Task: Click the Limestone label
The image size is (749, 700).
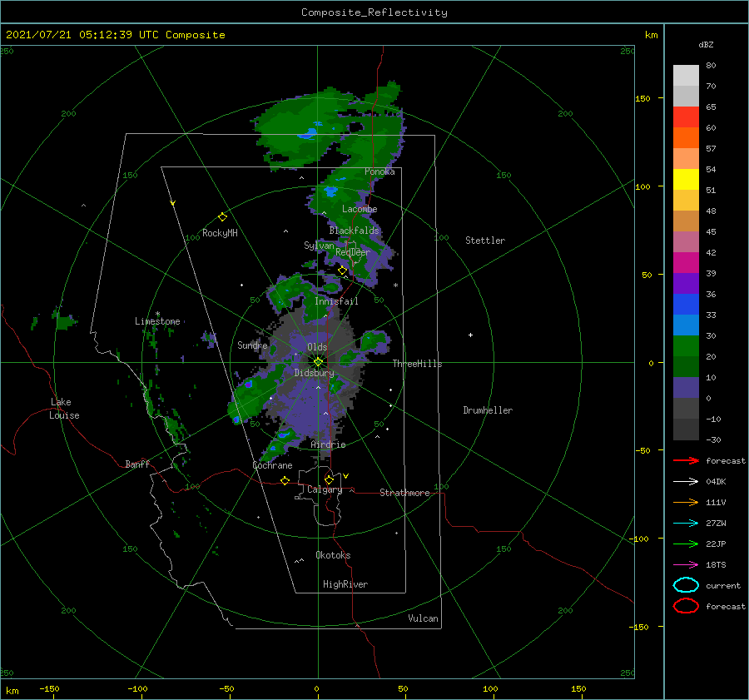Action: (157, 321)
